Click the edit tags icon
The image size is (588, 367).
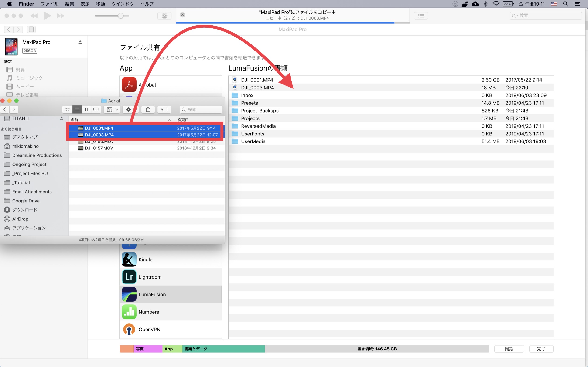pyautogui.click(x=164, y=109)
